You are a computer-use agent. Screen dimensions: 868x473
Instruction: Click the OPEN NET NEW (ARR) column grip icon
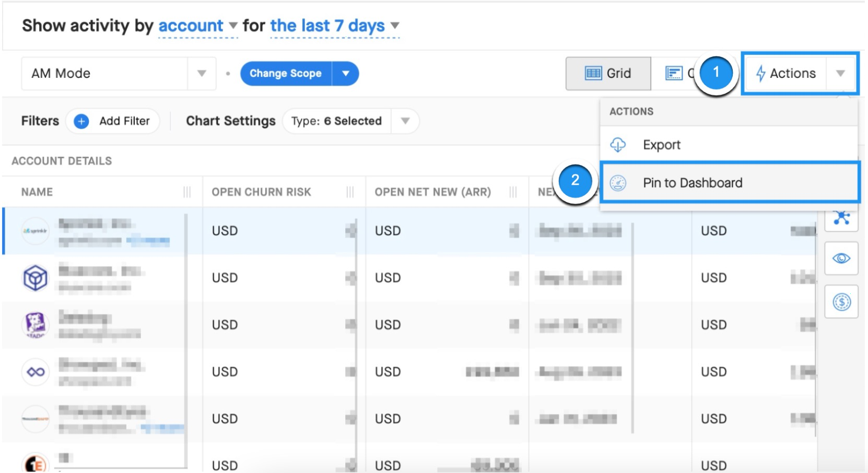tap(513, 192)
